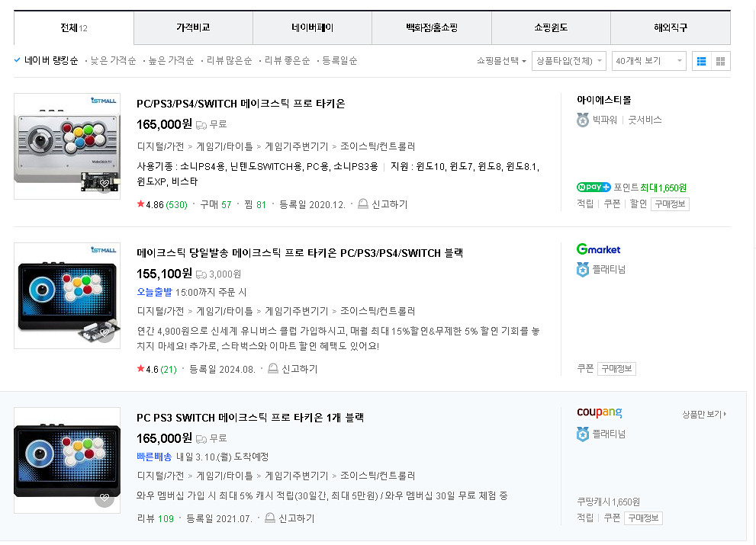
Task: Switch to list view layout icon
Action: (702, 61)
